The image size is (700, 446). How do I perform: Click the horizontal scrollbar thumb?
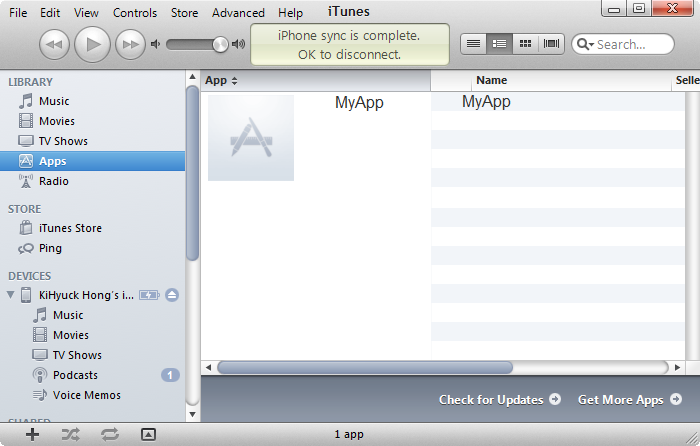pyautogui.click(x=365, y=368)
